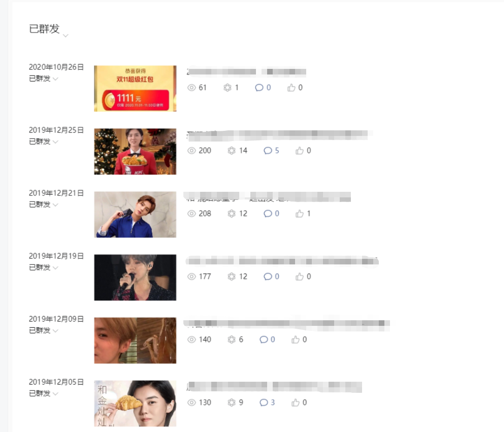
Task: Open the Christmas tree fried chicken thumbnail
Action: click(135, 151)
